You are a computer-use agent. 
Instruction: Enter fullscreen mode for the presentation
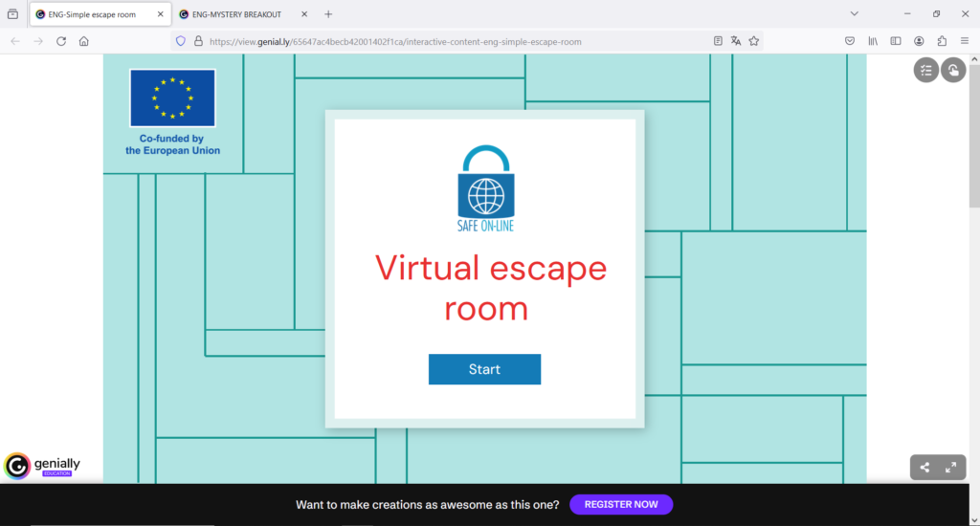tap(950, 468)
